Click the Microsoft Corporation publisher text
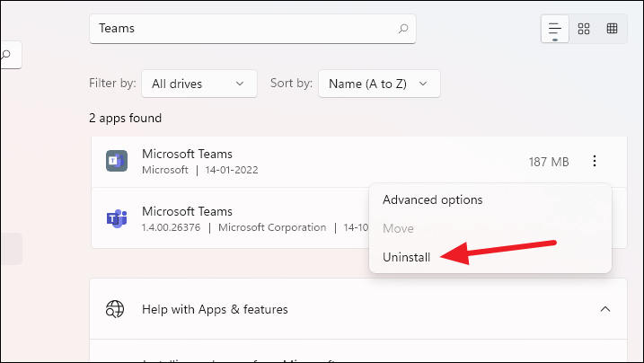This screenshot has height=363, width=644. coord(272,227)
